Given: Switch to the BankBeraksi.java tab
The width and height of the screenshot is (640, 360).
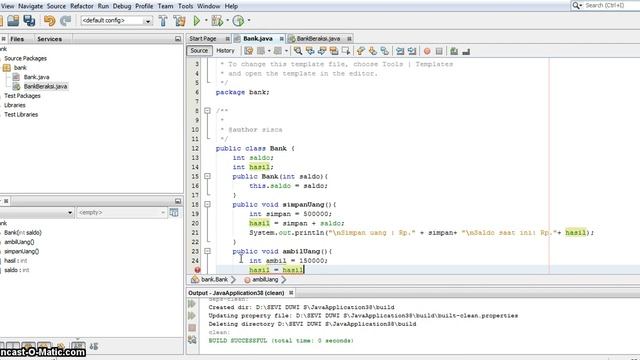Looking at the screenshot, I should (318, 38).
